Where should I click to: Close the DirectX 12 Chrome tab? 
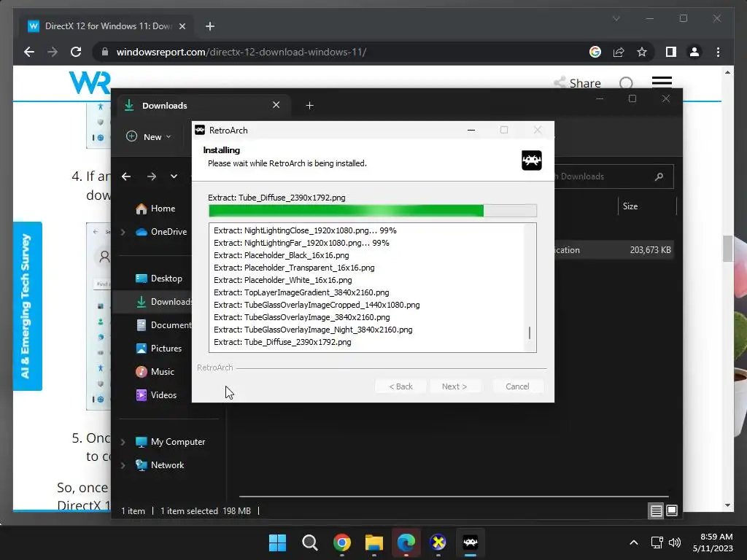pos(182,26)
